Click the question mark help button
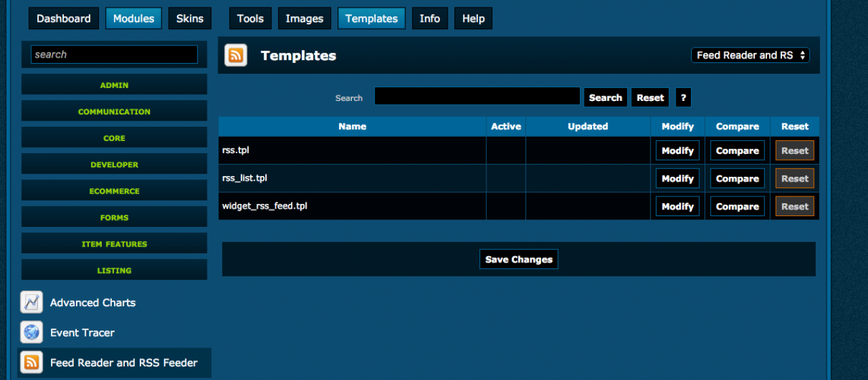Image resolution: width=868 pixels, height=380 pixels. tap(683, 98)
